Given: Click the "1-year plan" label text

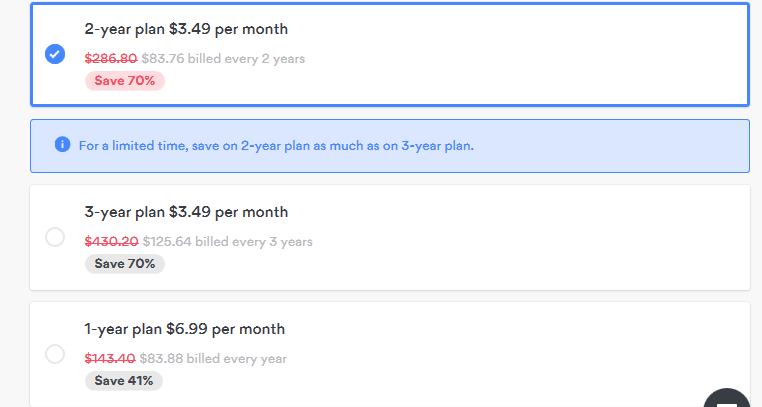Looking at the screenshot, I should (x=124, y=329).
